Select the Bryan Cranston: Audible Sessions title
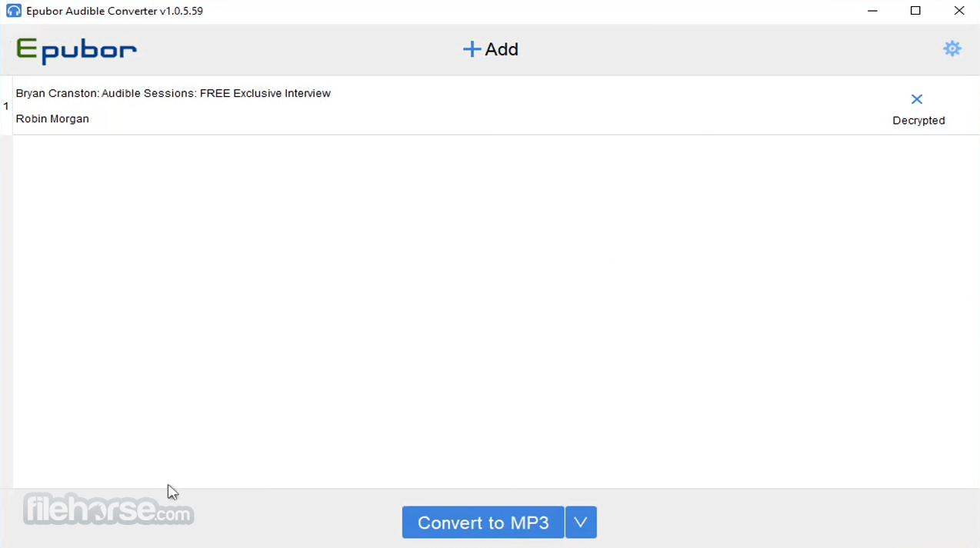 click(x=173, y=93)
